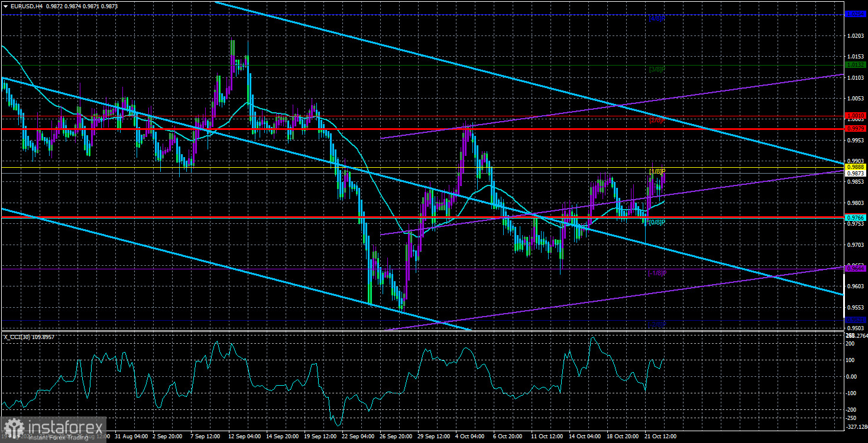The height and width of the screenshot is (443, 868).
Task: Click the 14 Oct 04:00 time label
Action: (x=586, y=437)
